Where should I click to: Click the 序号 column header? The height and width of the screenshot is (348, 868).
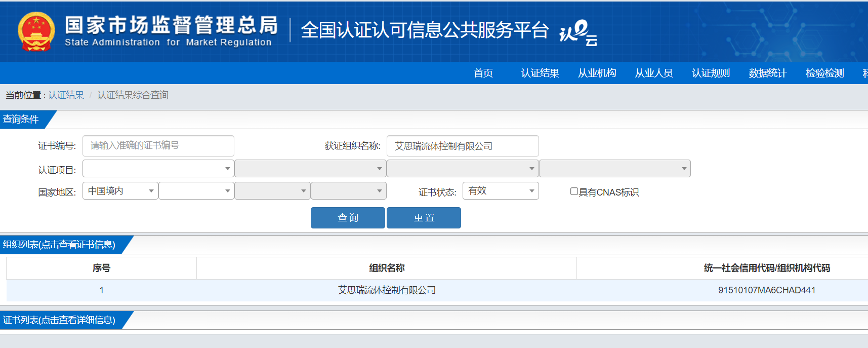point(101,268)
